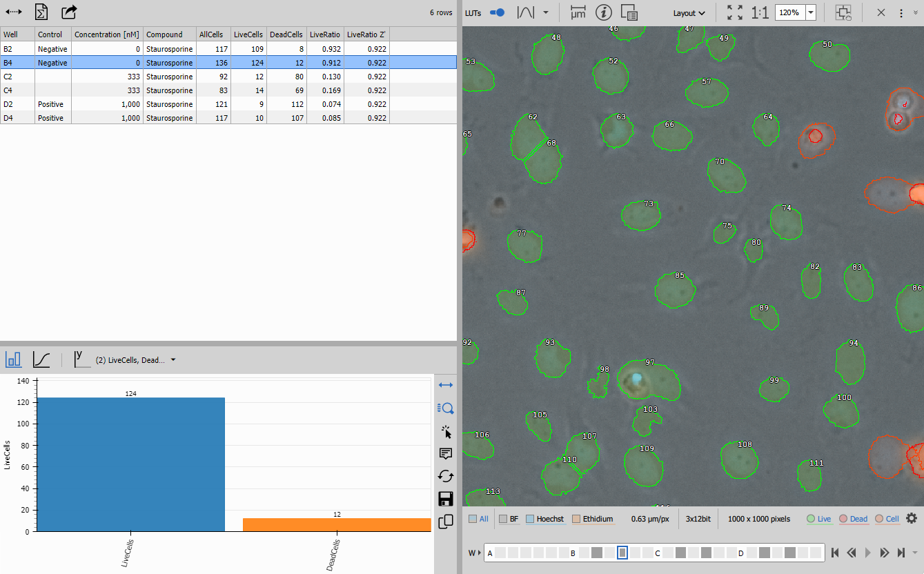The height and width of the screenshot is (574, 924).
Task: Sort by the LiveRatio column header
Action: [x=324, y=34]
